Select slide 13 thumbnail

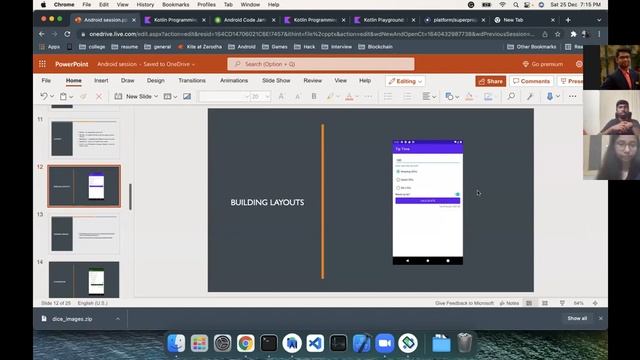pyautogui.click(x=84, y=234)
